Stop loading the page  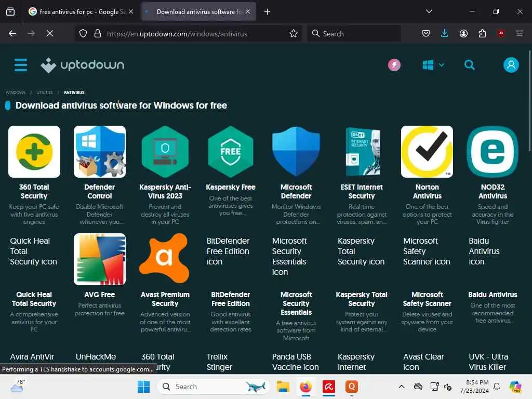pyautogui.click(x=49, y=33)
